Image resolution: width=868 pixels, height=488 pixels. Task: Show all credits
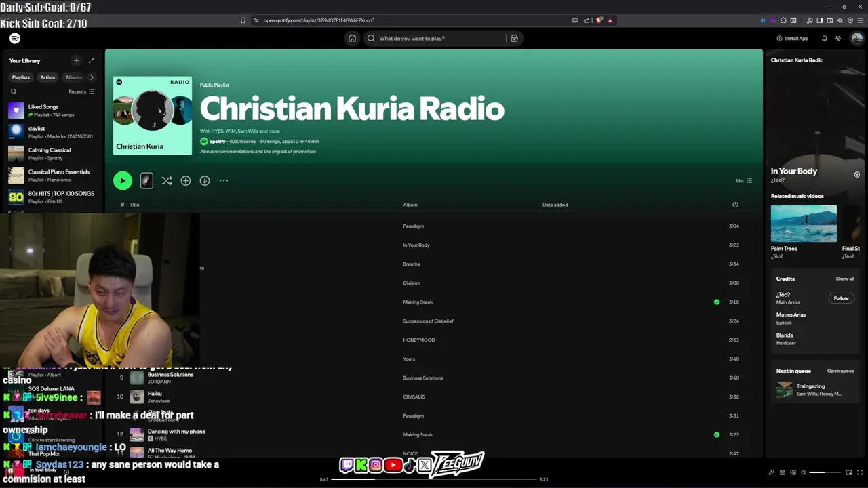[x=845, y=279]
